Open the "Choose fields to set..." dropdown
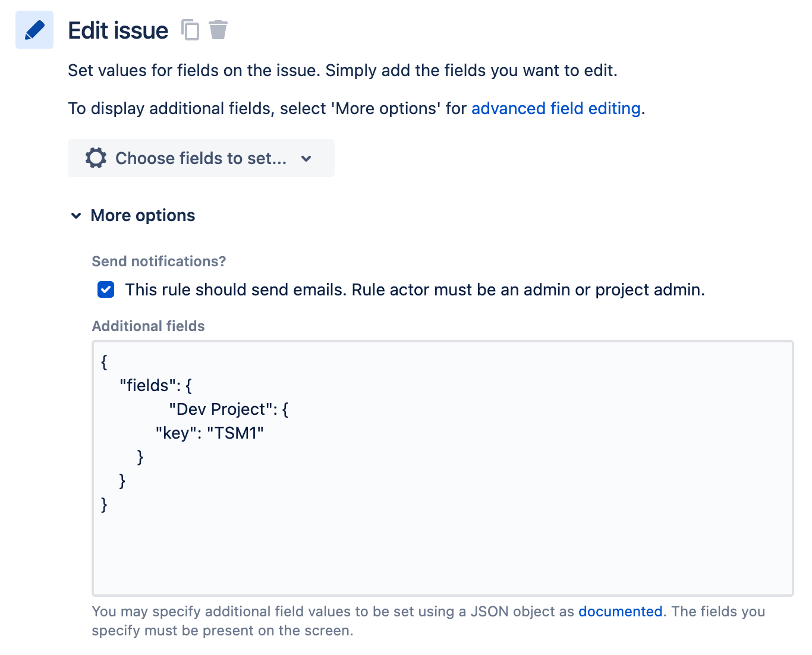The height and width of the screenshot is (655, 812). pyautogui.click(x=201, y=158)
